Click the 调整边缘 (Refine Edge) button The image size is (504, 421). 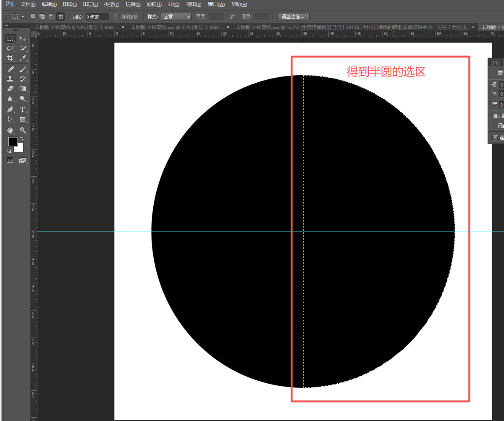point(293,17)
